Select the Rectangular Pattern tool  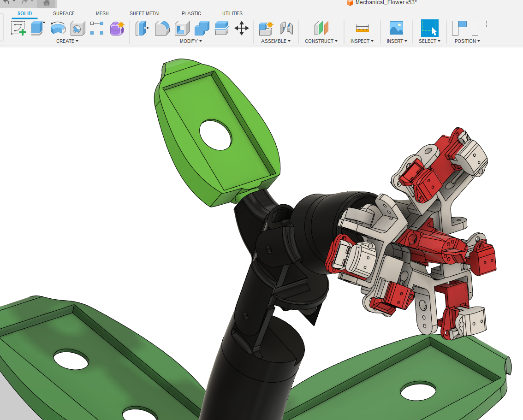coord(97,28)
